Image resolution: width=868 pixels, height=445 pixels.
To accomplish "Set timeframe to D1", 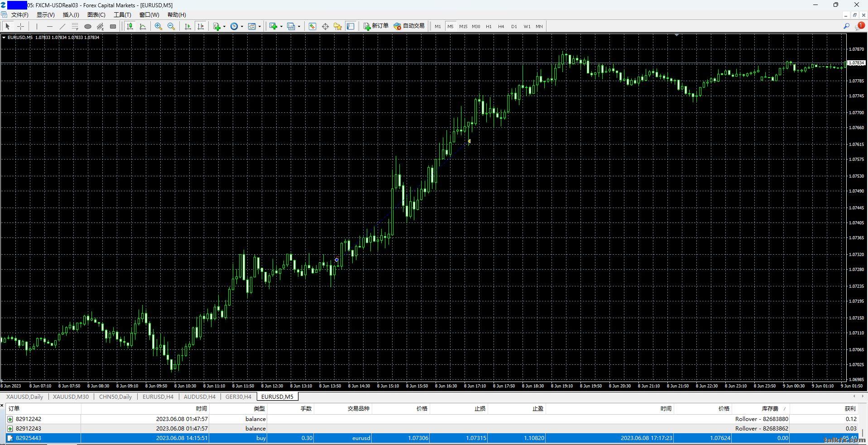I will [x=514, y=26].
